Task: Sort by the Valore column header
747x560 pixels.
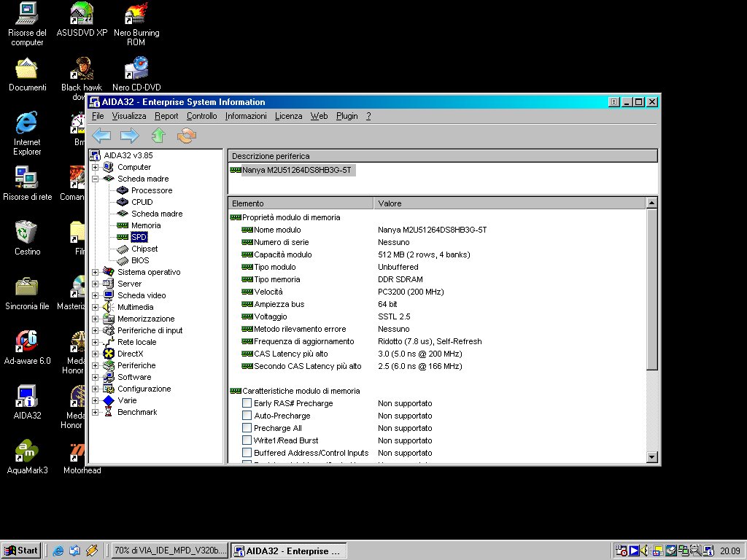Action: pos(509,203)
